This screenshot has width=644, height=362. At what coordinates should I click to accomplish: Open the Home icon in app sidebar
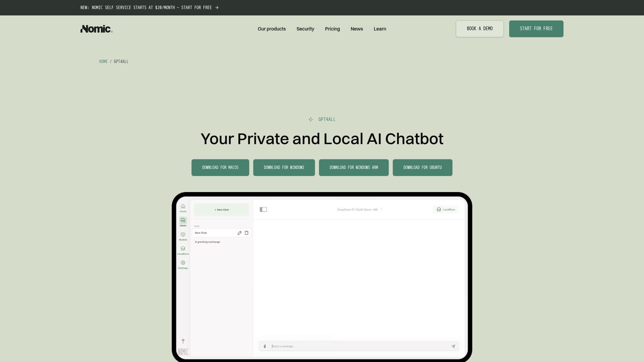click(183, 206)
